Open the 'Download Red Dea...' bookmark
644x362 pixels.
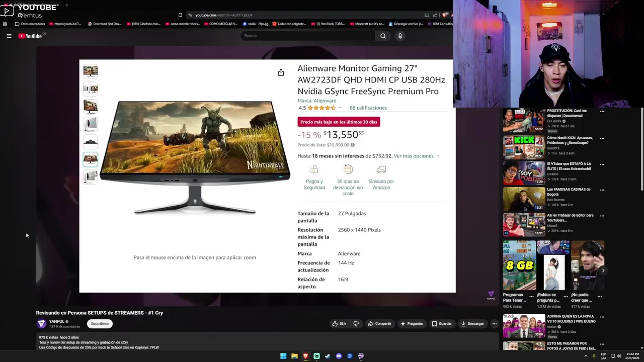click(105, 24)
